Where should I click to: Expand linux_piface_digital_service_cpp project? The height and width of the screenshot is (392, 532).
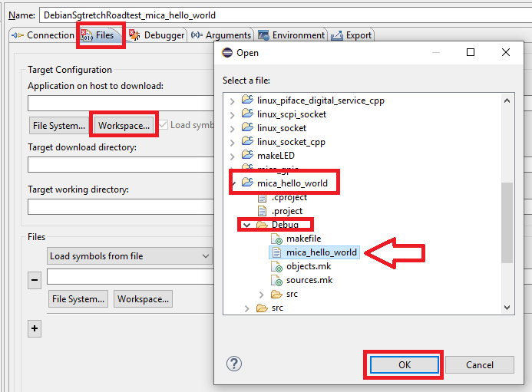232,101
